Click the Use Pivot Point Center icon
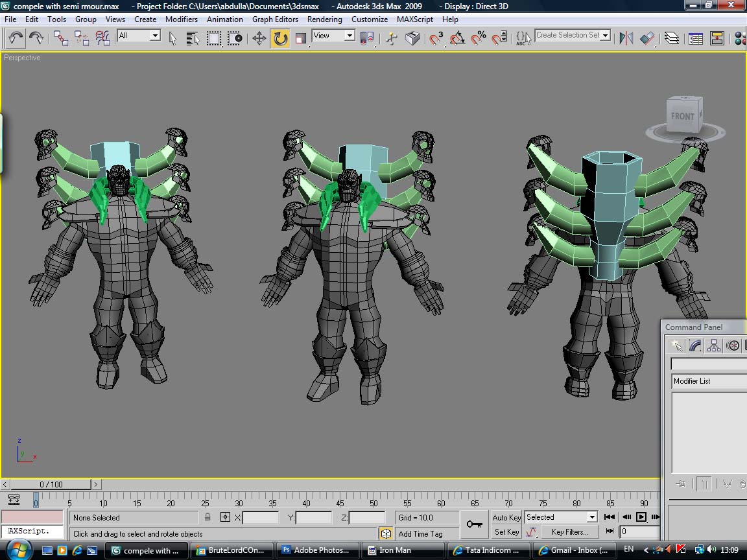 click(x=367, y=38)
